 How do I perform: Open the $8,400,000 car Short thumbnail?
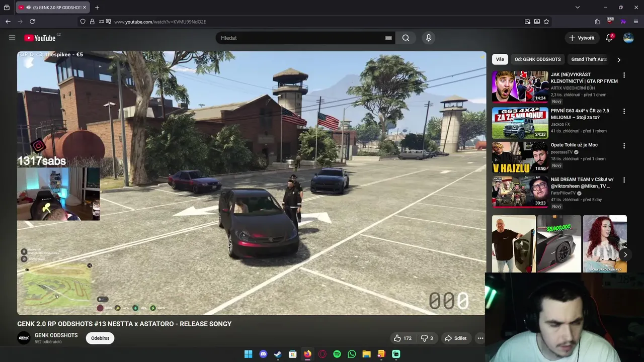tap(559, 244)
